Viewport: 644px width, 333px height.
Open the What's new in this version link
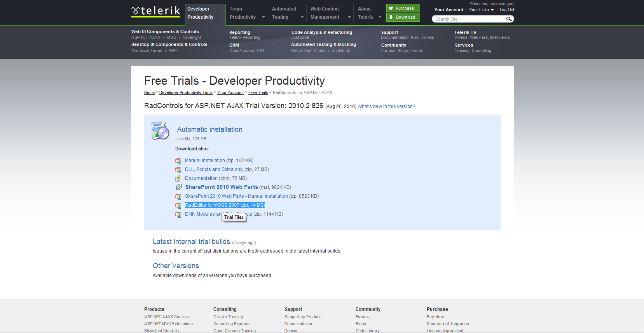pyautogui.click(x=386, y=106)
